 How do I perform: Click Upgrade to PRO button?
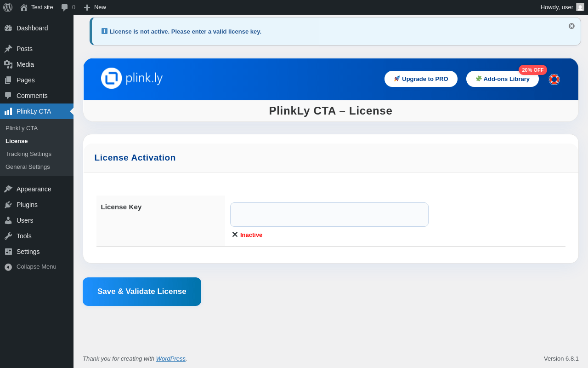[421, 79]
